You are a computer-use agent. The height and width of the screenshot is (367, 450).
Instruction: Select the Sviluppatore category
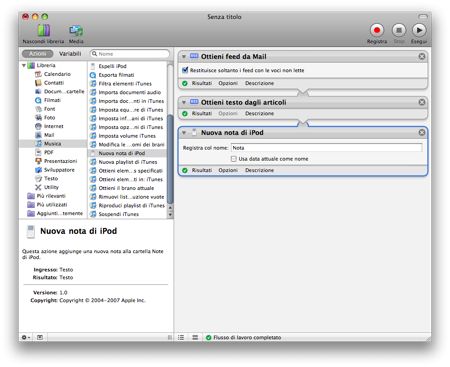[55, 170]
